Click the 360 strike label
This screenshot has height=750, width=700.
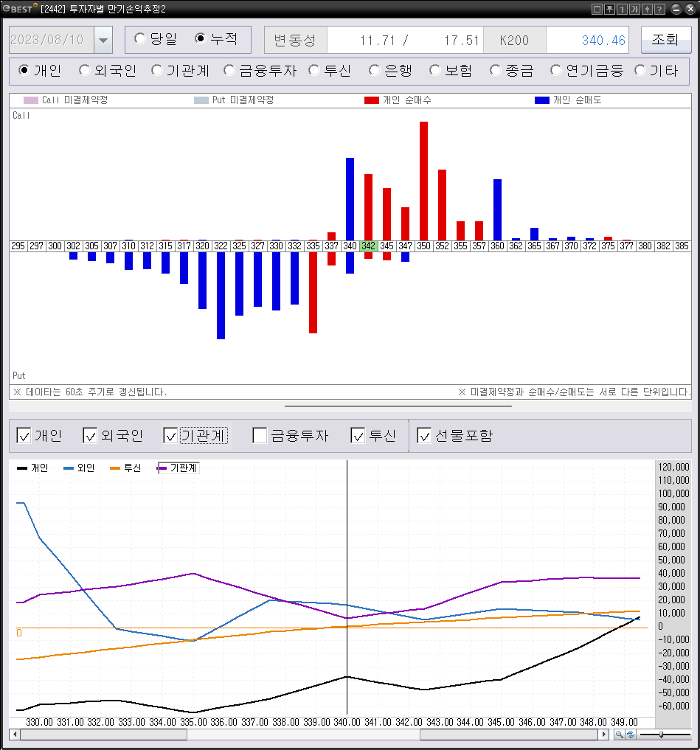point(497,246)
